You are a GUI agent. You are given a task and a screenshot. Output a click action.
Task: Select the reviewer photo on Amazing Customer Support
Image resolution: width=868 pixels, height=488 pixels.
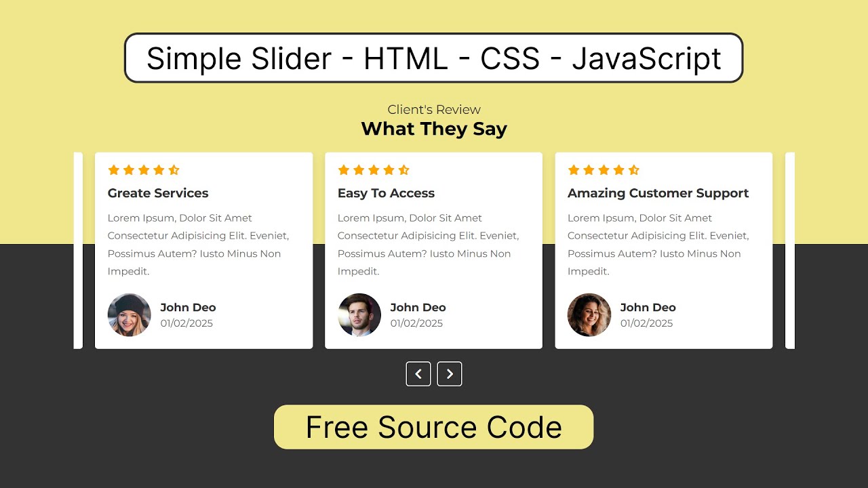[x=589, y=314]
